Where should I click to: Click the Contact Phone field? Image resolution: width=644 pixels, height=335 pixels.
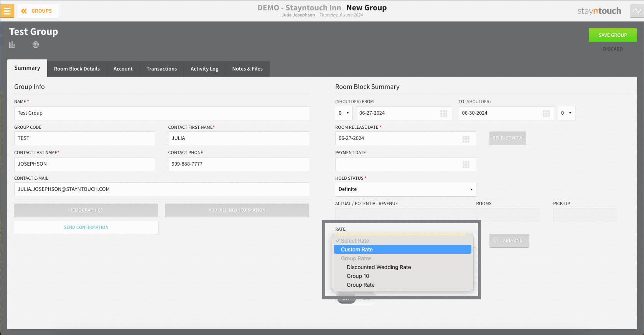(239, 164)
